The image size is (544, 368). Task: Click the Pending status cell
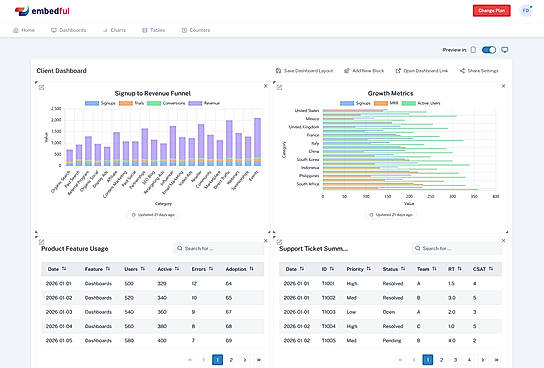coord(392,341)
